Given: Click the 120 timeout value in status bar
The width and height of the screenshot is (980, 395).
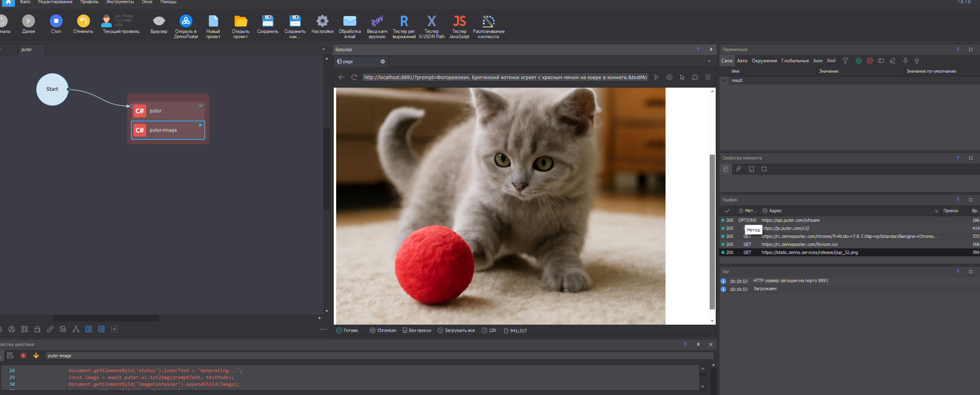Looking at the screenshot, I should [x=489, y=330].
